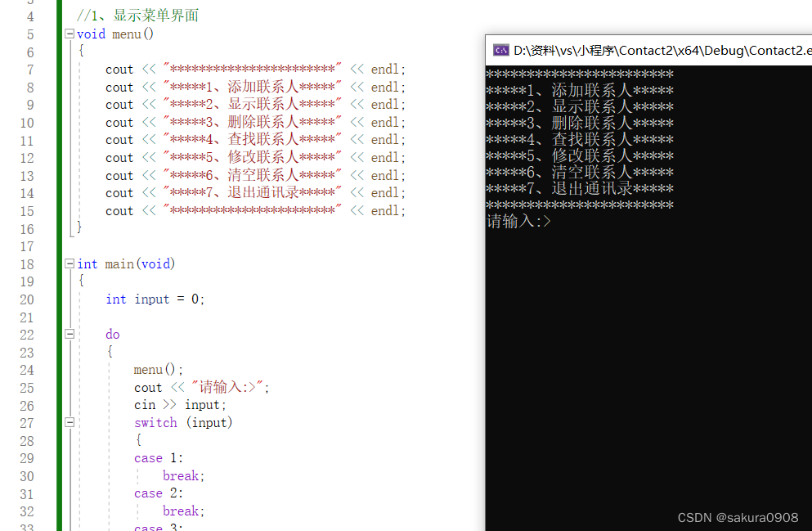Click the 'break;' under case 2

(x=184, y=511)
